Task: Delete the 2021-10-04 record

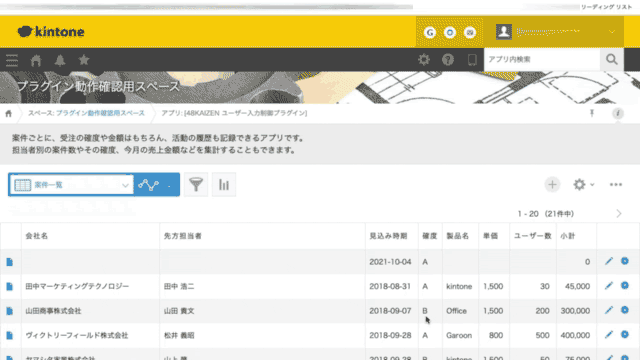Action: (x=625, y=261)
